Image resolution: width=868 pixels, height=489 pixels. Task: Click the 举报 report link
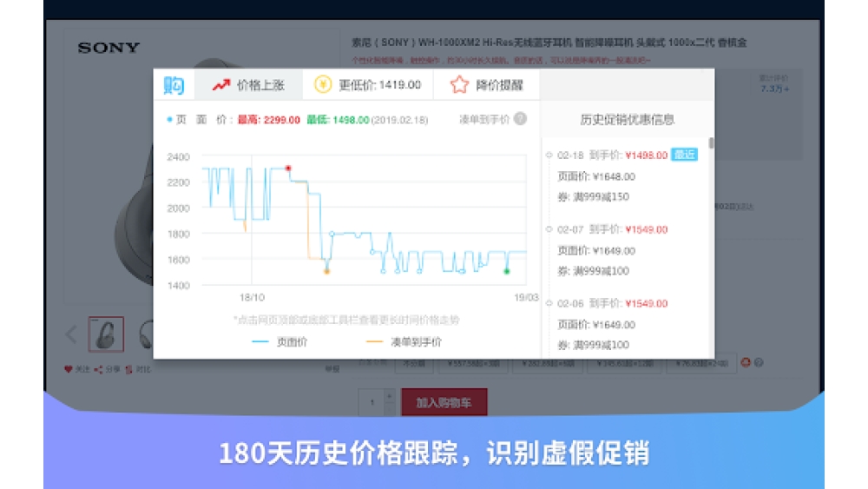tap(332, 369)
